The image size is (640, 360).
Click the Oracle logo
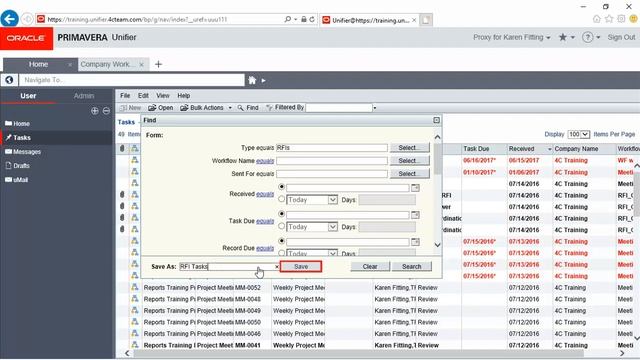coord(27,38)
